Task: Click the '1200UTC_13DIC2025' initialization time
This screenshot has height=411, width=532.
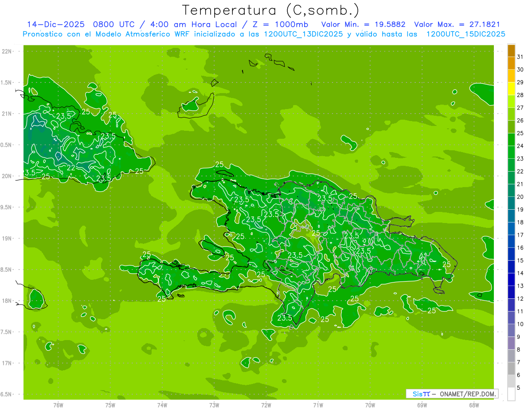Action: point(302,34)
